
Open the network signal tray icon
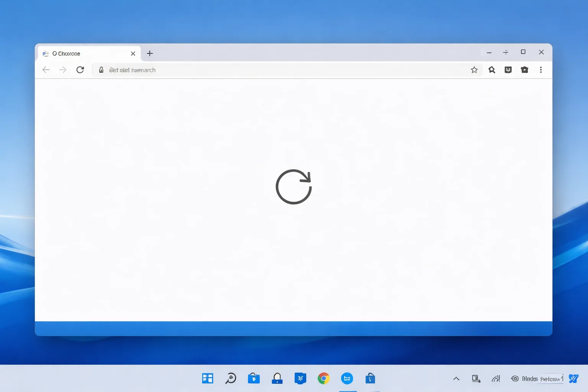coord(496,379)
